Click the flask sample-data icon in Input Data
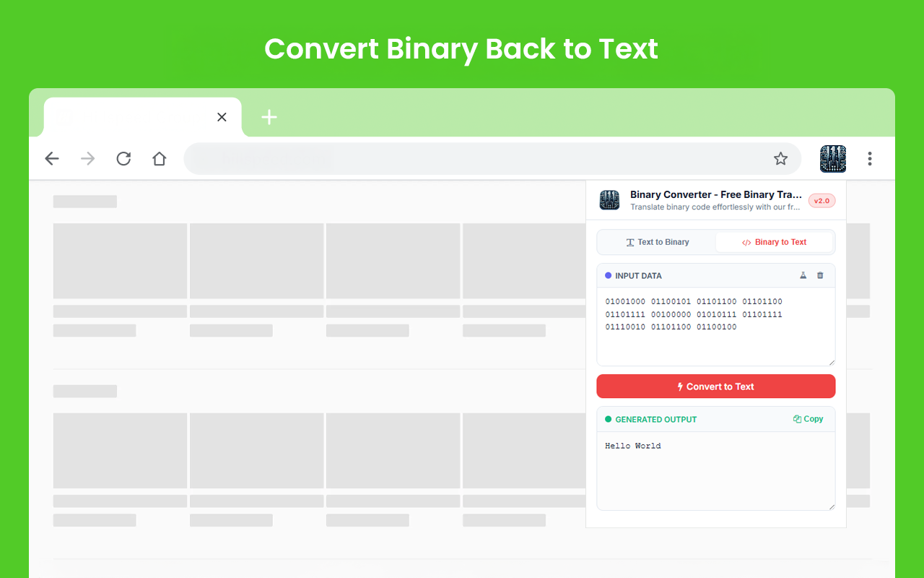The height and width of the screenshot is (578, 924). click(803, 275)
